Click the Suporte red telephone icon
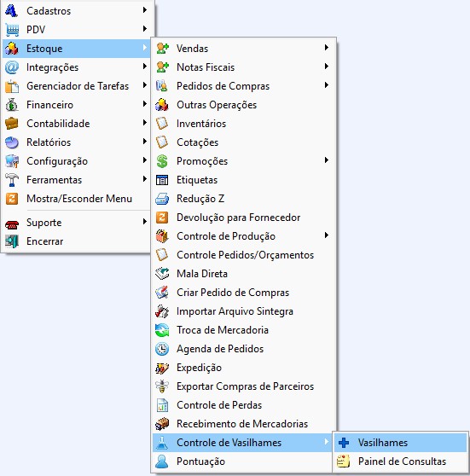 click(12, 223)
